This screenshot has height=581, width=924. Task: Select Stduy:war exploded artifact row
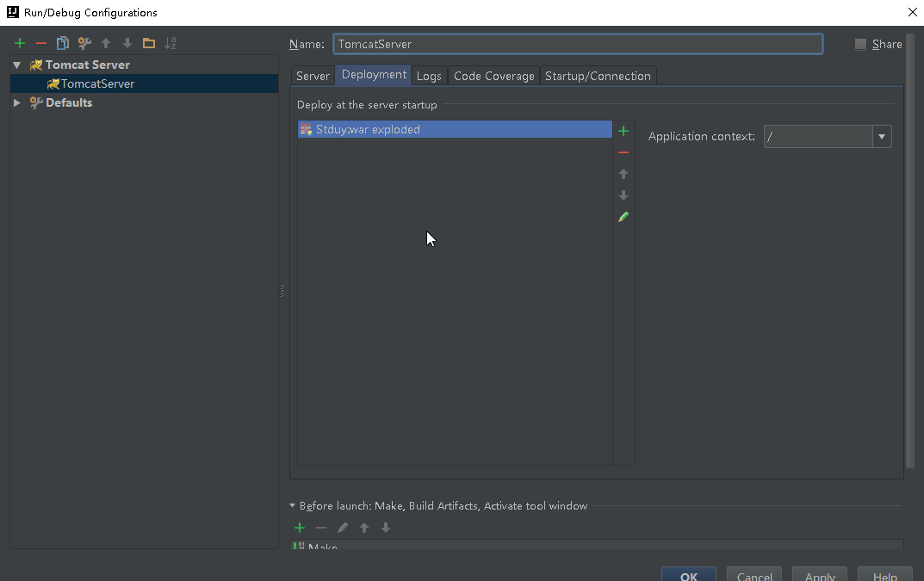(455, 130)
